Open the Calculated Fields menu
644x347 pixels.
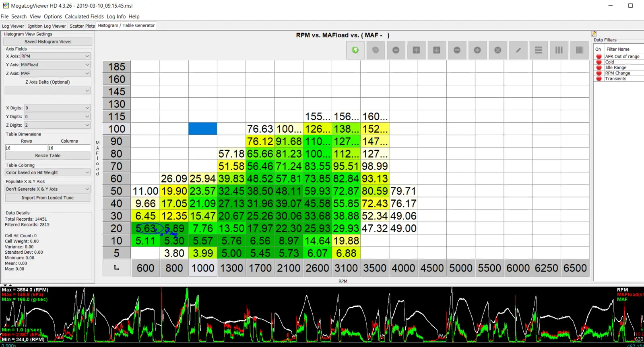click(84, 16)
